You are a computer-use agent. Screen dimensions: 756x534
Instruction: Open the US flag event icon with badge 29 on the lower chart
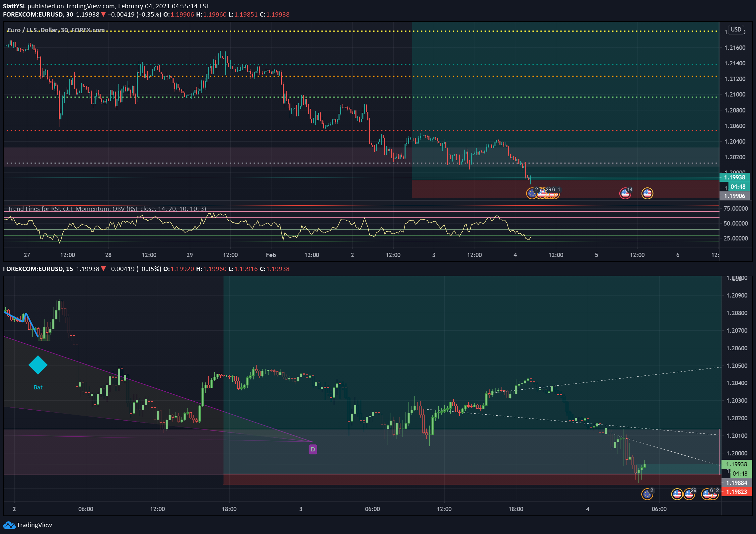point(689,494)
